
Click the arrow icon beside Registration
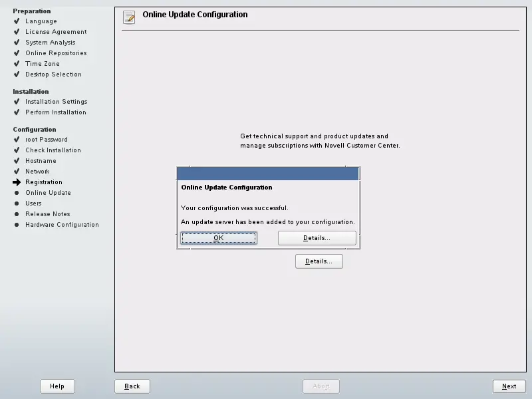click(x=17, y=182)
